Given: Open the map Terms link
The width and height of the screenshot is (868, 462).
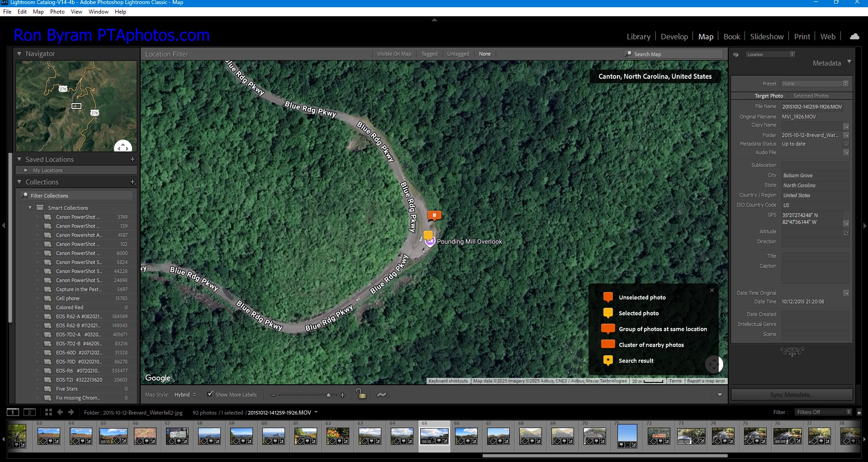Looking at the screenshot, I should pos(675,381).
